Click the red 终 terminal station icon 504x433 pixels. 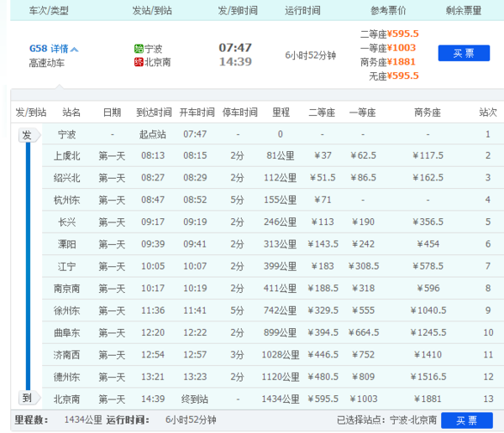tap(139, 61)
